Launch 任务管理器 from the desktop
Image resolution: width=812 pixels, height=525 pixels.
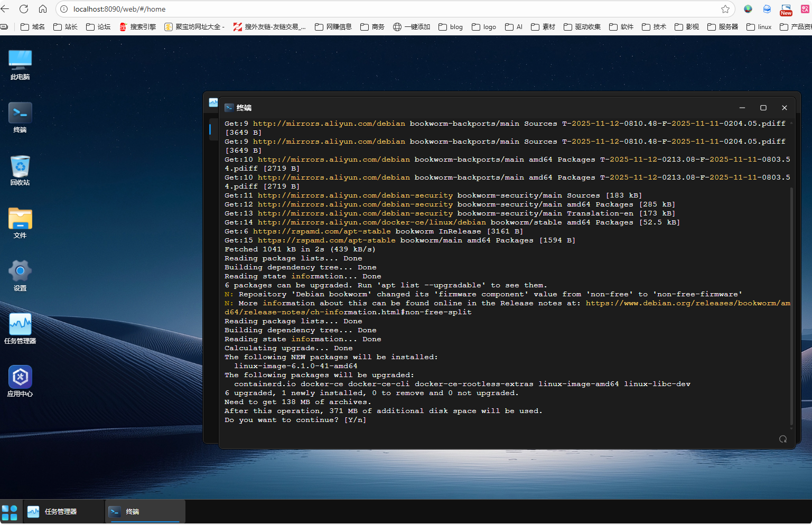tap(20, 324)
